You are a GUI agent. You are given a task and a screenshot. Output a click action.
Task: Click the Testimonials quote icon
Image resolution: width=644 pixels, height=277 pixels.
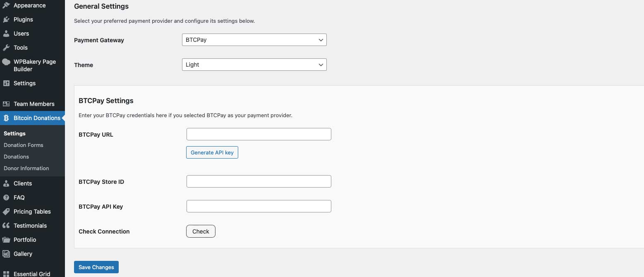tap(7, 225)
